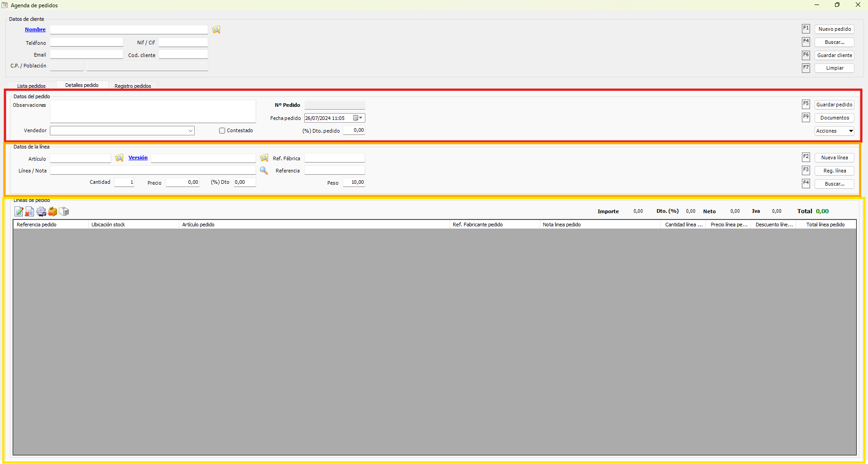Open the Fecha pedido calendar picker

[358, 118]
